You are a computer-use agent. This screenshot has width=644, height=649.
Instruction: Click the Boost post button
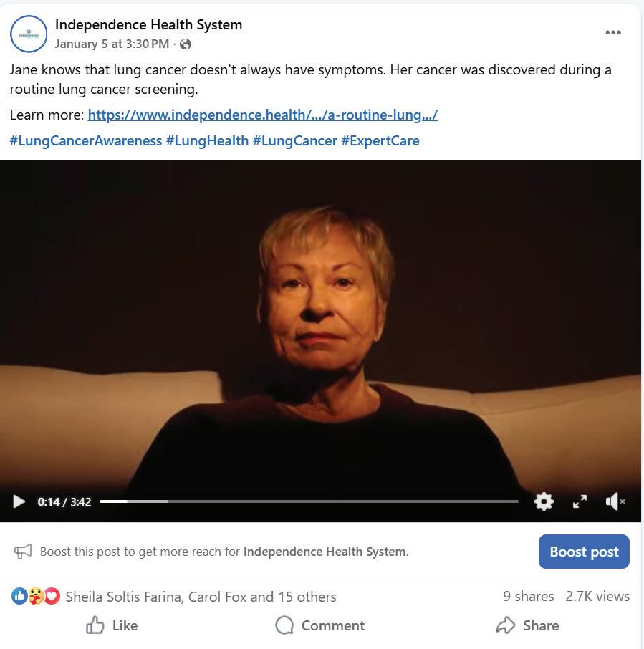tap(584, 552)
